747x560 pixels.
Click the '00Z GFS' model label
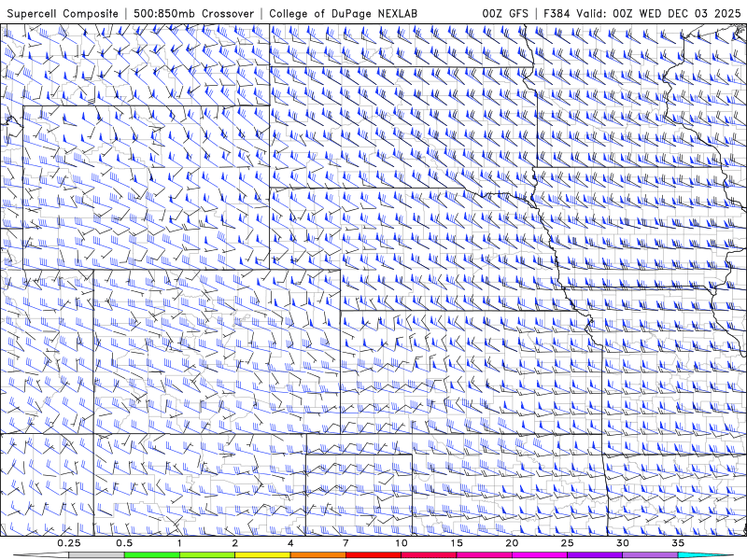point(505,13)
